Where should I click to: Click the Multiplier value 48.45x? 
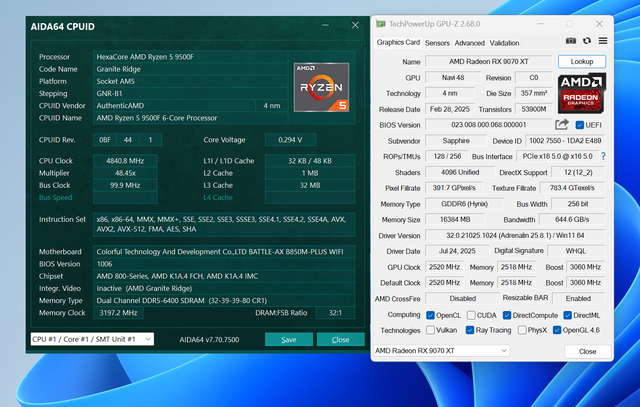coord(125,173)
